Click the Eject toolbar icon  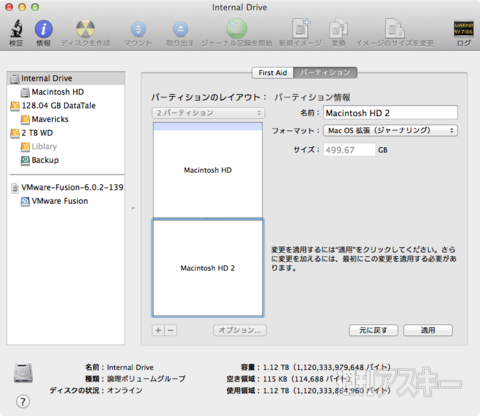[180, 29]
